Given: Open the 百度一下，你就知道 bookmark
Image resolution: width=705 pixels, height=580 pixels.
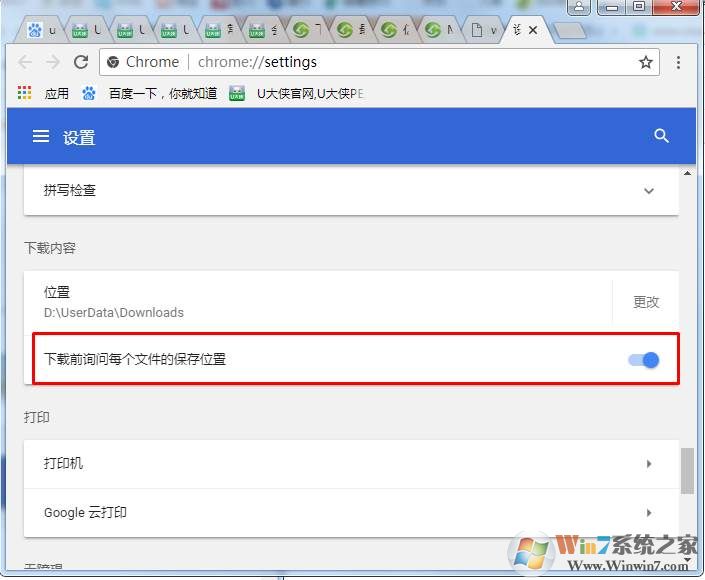Looking at the screenshot, I should click(x=151, y=94).
